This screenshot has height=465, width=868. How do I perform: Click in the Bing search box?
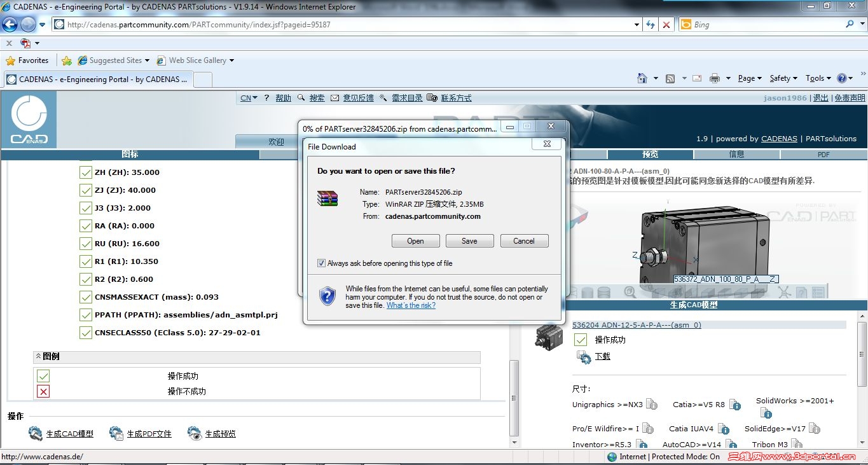click(766, 25)
